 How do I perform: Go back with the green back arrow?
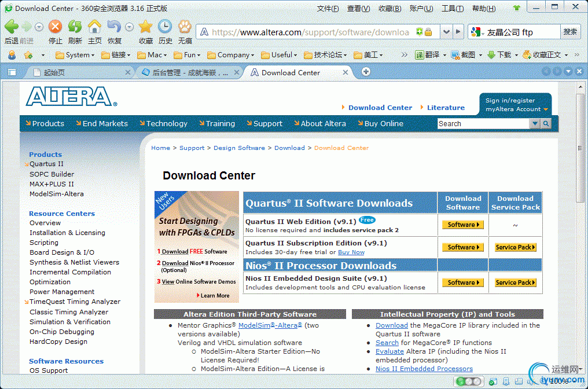point(11,27)
